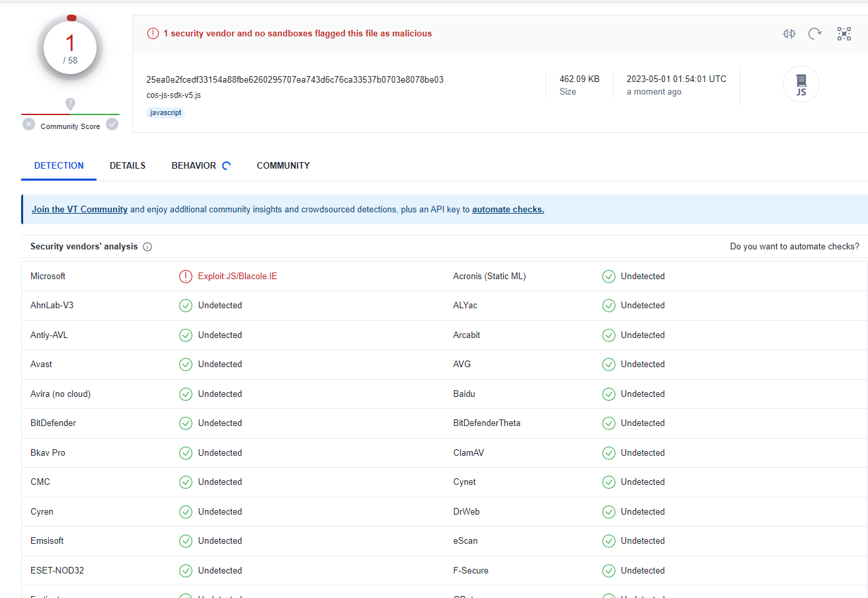Open the BEHAVIOR tab
This screenshot has height=598, width=868.
pyautogui.click(x=194, y=165)
